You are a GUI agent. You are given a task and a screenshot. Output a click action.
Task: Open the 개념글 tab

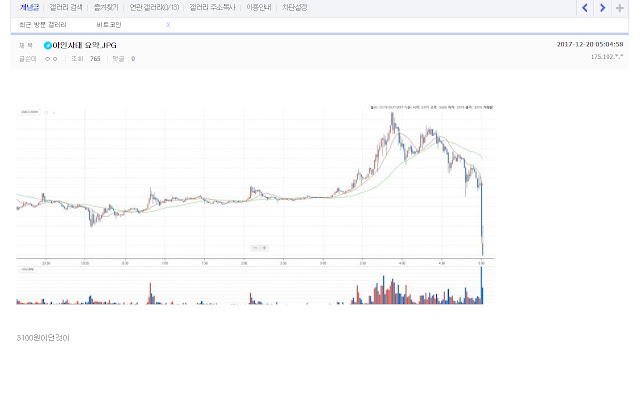pyautogui.click(x=29, y=7)
